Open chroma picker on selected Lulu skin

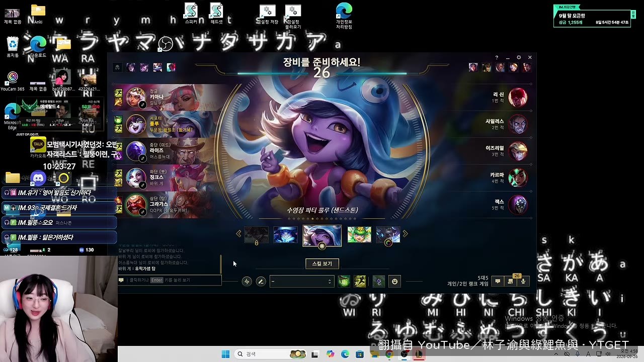[x=322, y=246]
